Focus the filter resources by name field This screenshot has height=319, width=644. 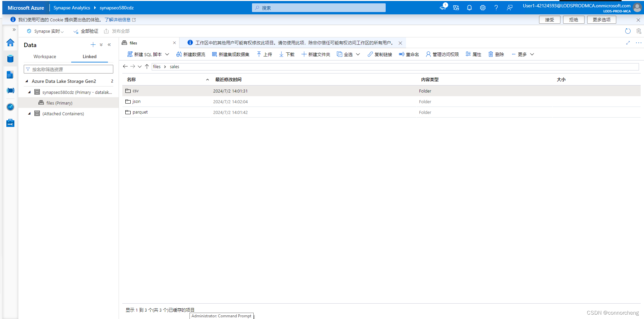pyautogui.click(x=69, y=69)
